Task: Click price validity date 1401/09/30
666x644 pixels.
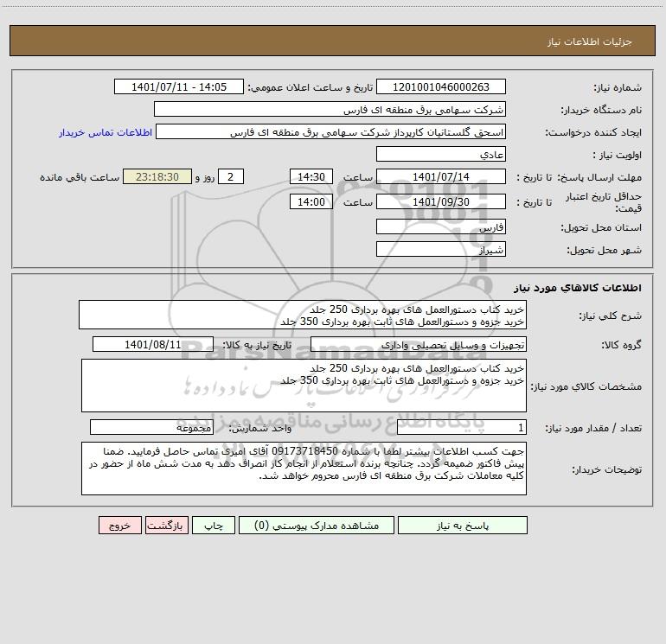Action: tap(441, 201)
